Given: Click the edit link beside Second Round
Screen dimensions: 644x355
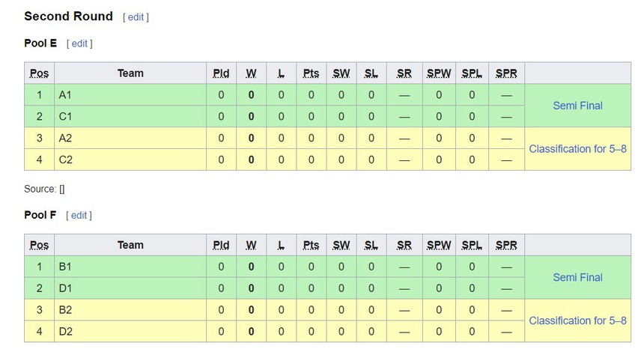Looking at the screenshot, I should point(136,17).
